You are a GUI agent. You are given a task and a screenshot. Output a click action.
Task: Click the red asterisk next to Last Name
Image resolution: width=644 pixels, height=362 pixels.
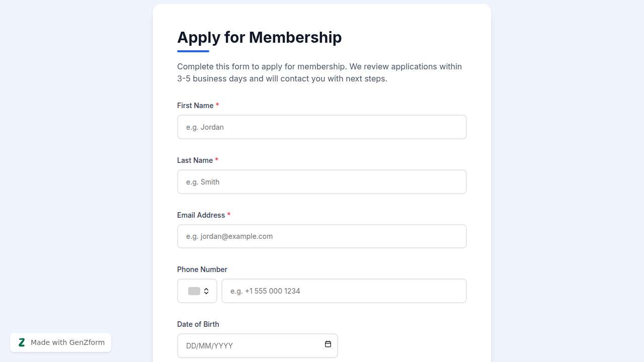(216, 160)
